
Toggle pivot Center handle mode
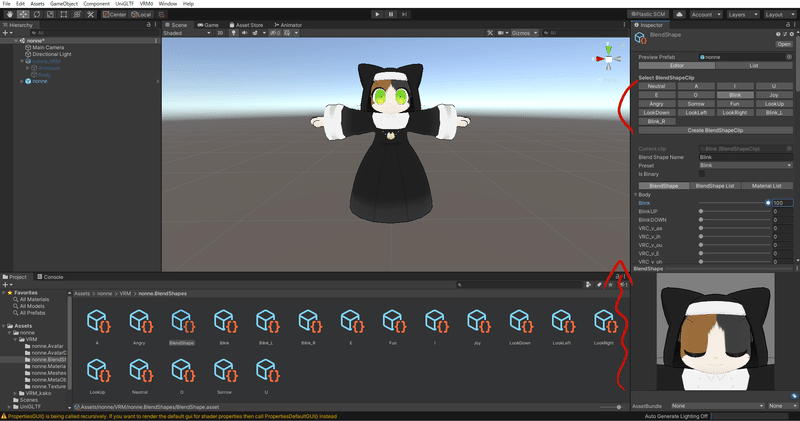[x=114, y=14]
